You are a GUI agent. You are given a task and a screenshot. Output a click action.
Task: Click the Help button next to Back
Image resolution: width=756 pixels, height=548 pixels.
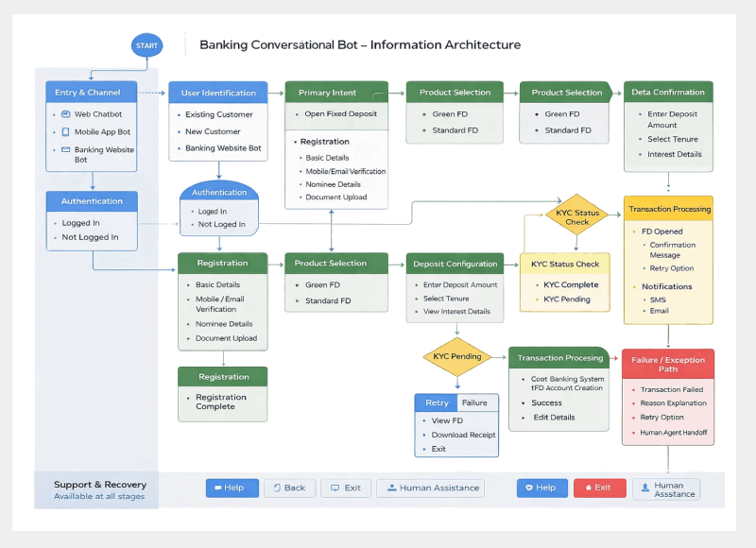point(232,488)
